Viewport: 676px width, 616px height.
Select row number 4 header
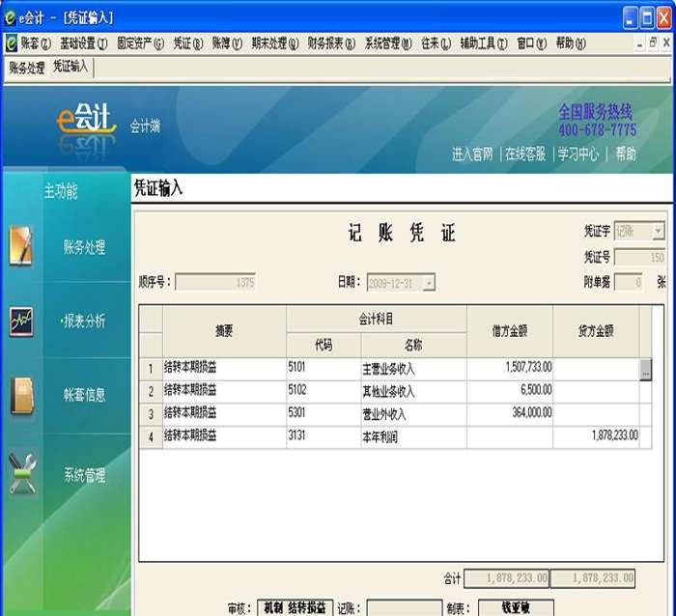point(151,437)
